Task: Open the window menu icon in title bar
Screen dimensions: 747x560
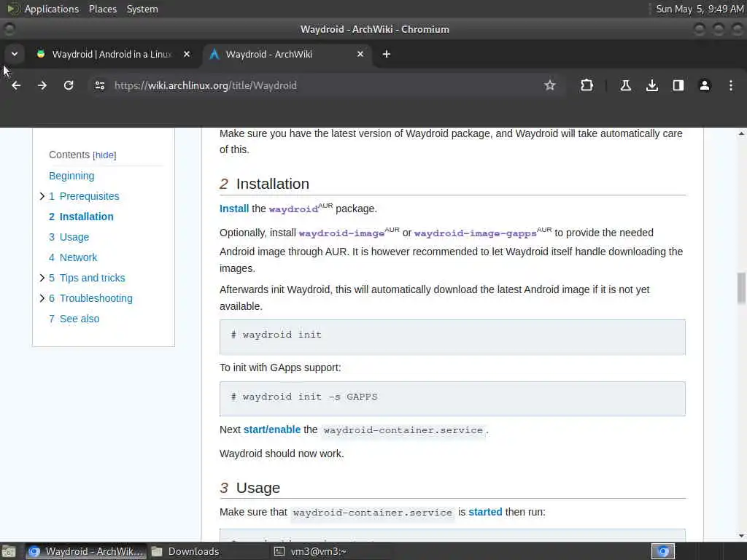Action: point(9,29)
